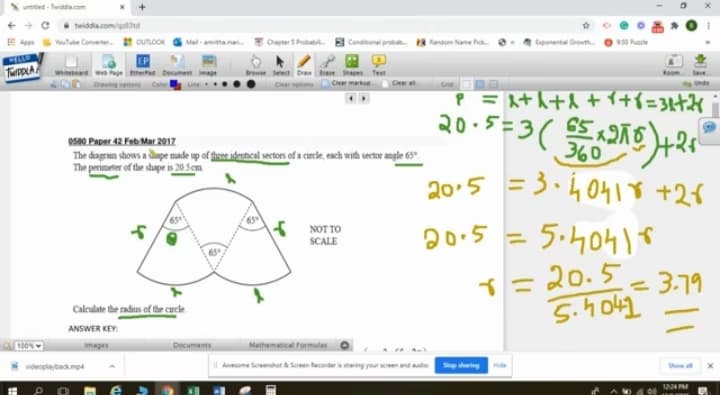Open File Explorer from the taskbar

click(x=90, y=390)
